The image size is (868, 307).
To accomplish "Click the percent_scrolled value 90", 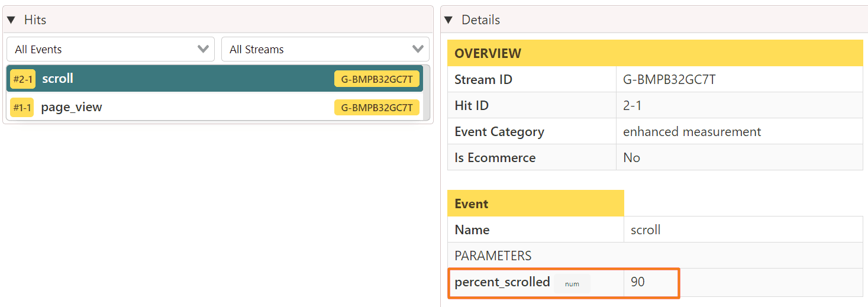I will coord(637,282).
